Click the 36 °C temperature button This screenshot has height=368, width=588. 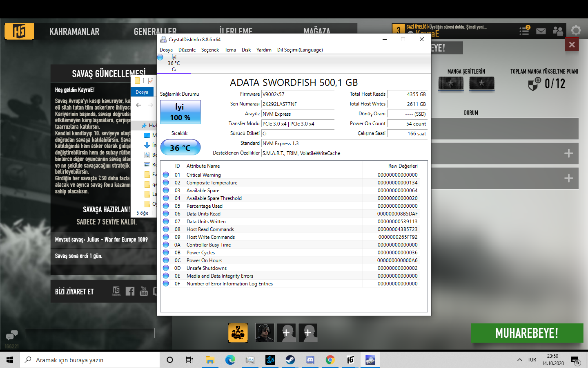180,148
